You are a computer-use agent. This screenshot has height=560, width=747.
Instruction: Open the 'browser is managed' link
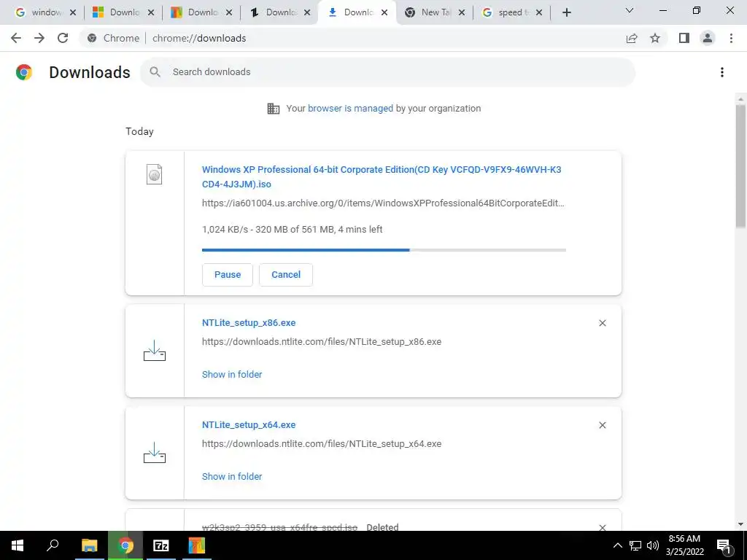(350, 109)
